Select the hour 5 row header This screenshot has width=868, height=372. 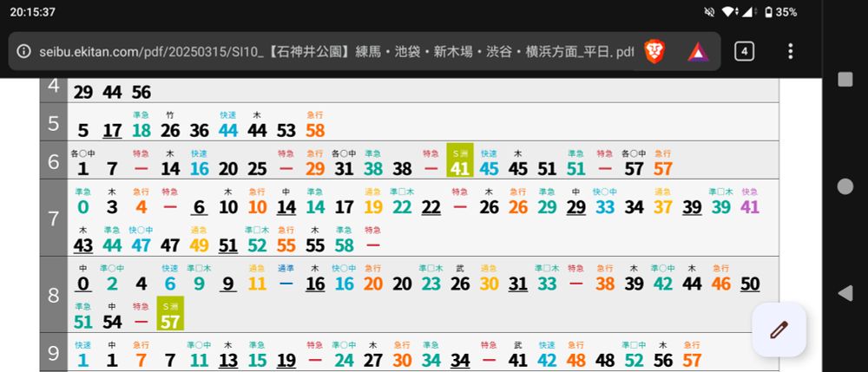click(x=54, y=122)
